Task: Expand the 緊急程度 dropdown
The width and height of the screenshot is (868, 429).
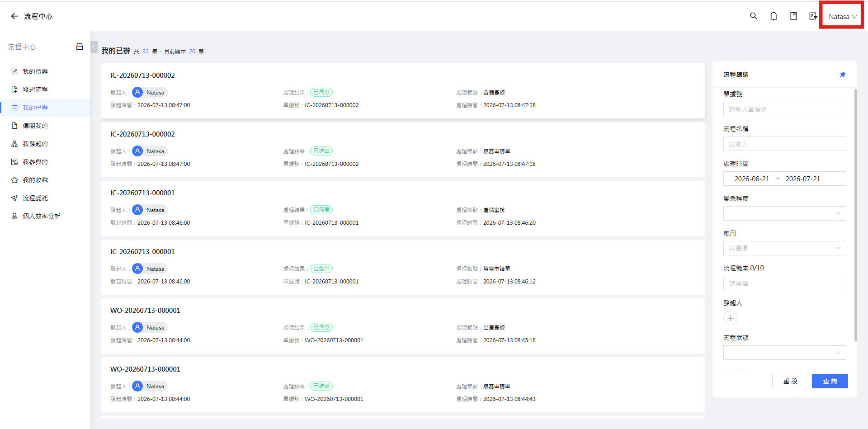Action: (x=785, y=213)
